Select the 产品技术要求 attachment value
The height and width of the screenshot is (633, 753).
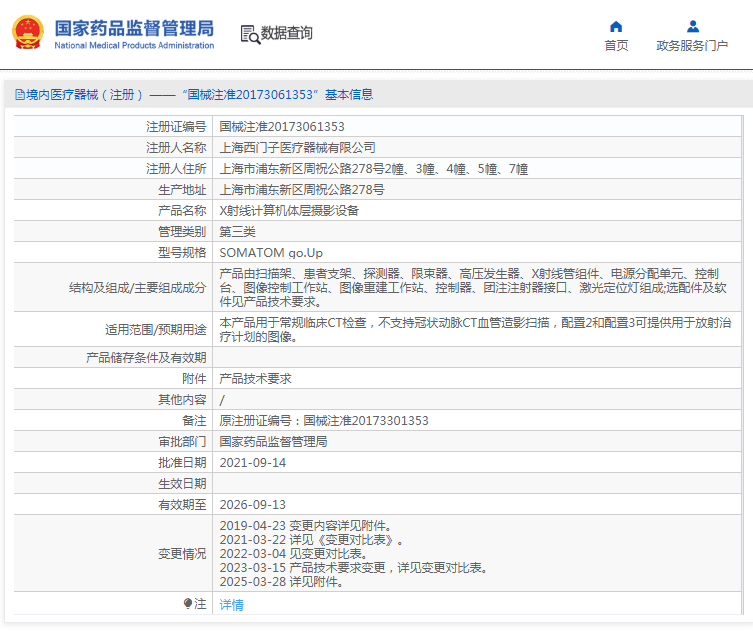pyautogui.click(x=255, y=379)
